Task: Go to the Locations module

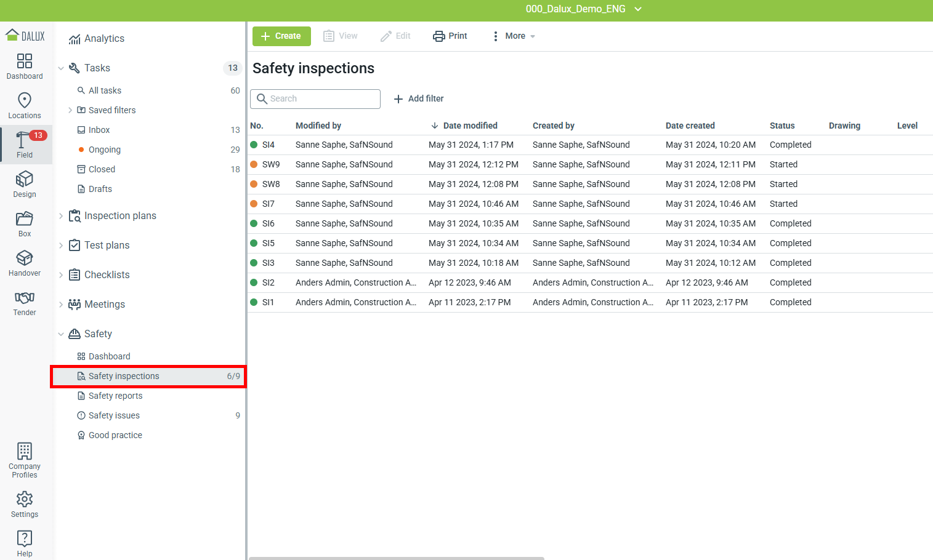Action: 25,106
